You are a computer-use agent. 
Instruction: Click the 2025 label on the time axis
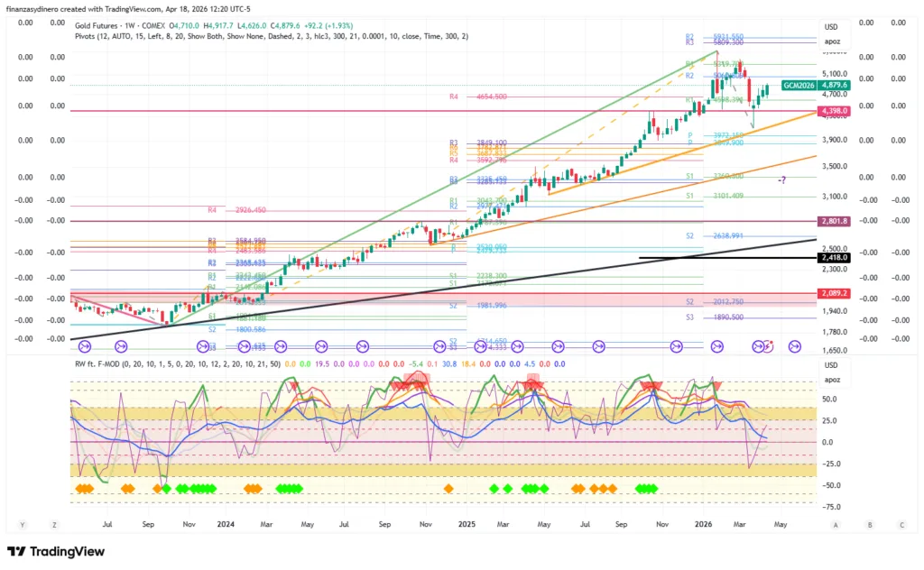[x=467, y=523]
